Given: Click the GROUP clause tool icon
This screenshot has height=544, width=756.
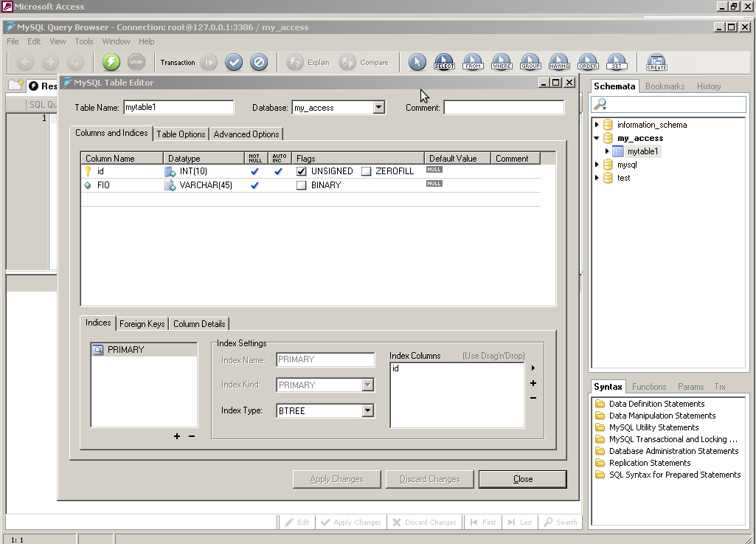Looking at the screenshot, I should point(530,62).
